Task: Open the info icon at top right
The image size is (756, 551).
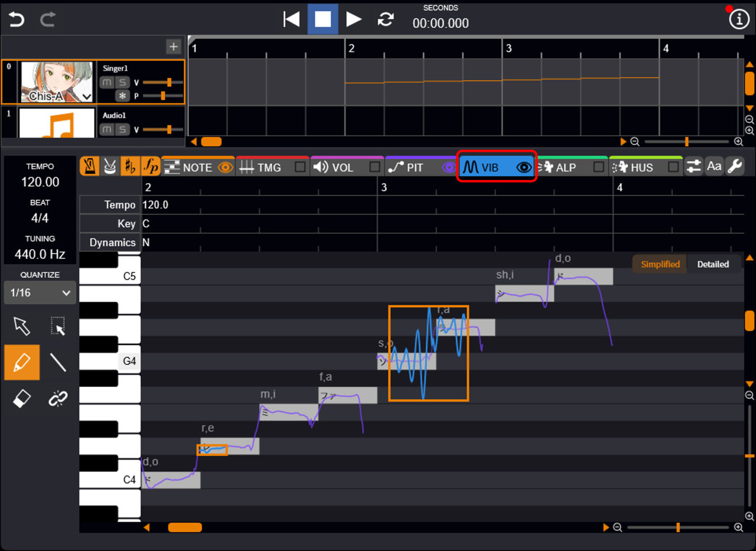Action: pos(738,19)
